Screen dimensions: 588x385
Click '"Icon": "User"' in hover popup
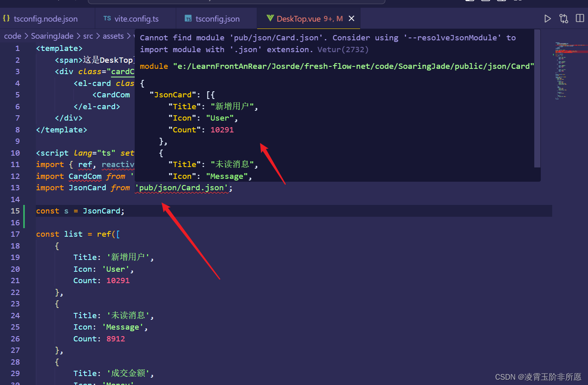pos(201,118)
